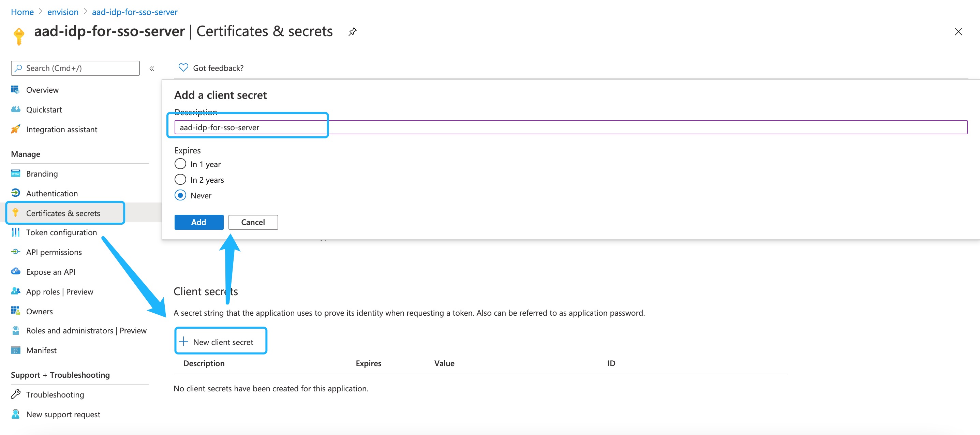Cancel adding the client secret
This screenshot has width=980, height=435.
(x=253, y=222)
